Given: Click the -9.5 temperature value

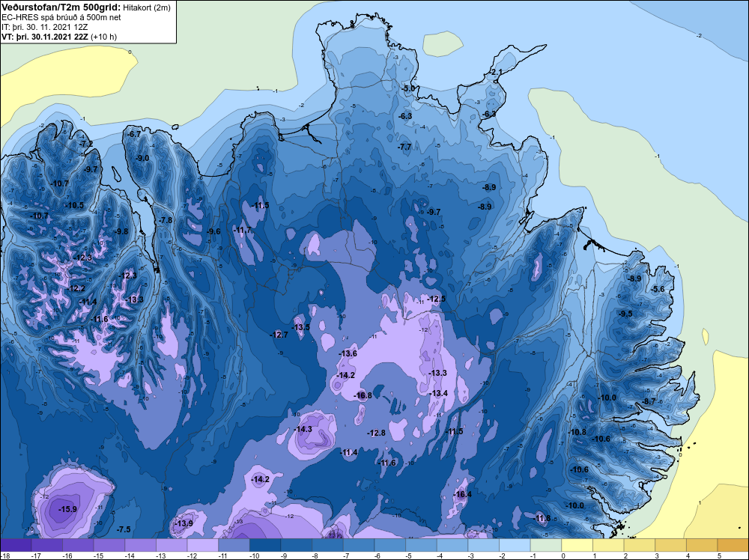Looking at the screenshot, I should click(625, 314).
